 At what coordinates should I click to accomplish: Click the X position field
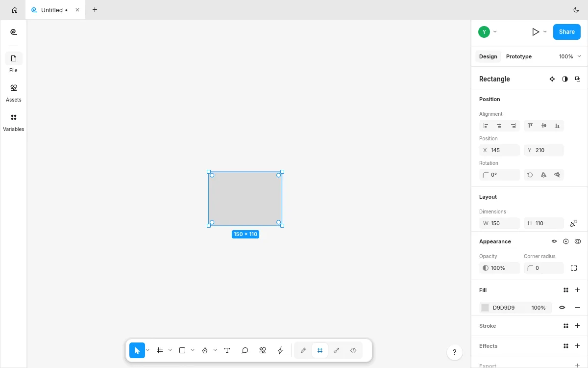click(499, 150)
